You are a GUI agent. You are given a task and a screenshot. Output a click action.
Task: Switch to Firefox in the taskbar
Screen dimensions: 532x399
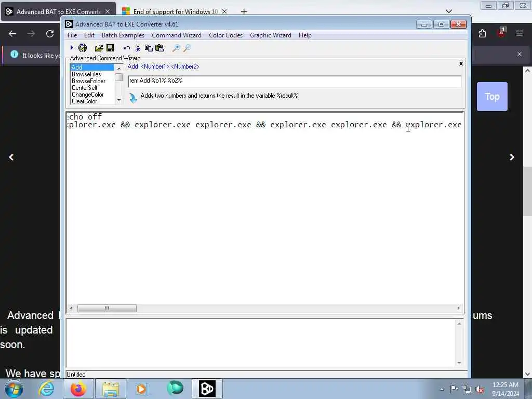(x=78, y=389)
